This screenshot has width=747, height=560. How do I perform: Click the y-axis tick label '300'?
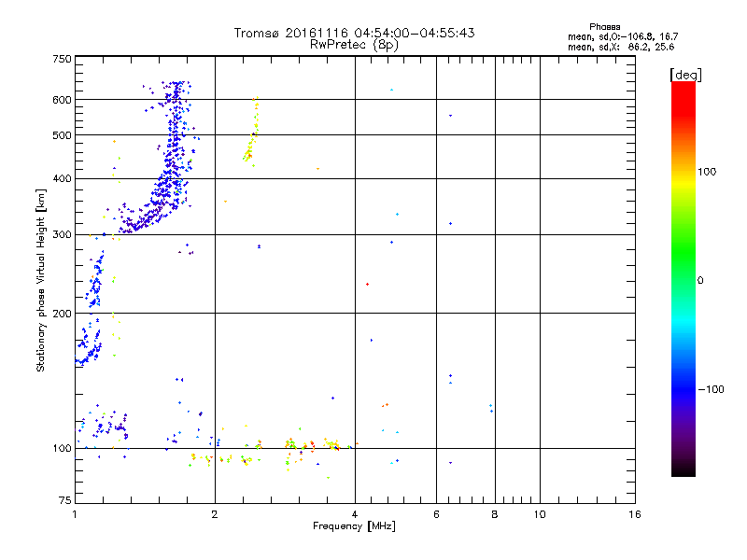(62, 235)
